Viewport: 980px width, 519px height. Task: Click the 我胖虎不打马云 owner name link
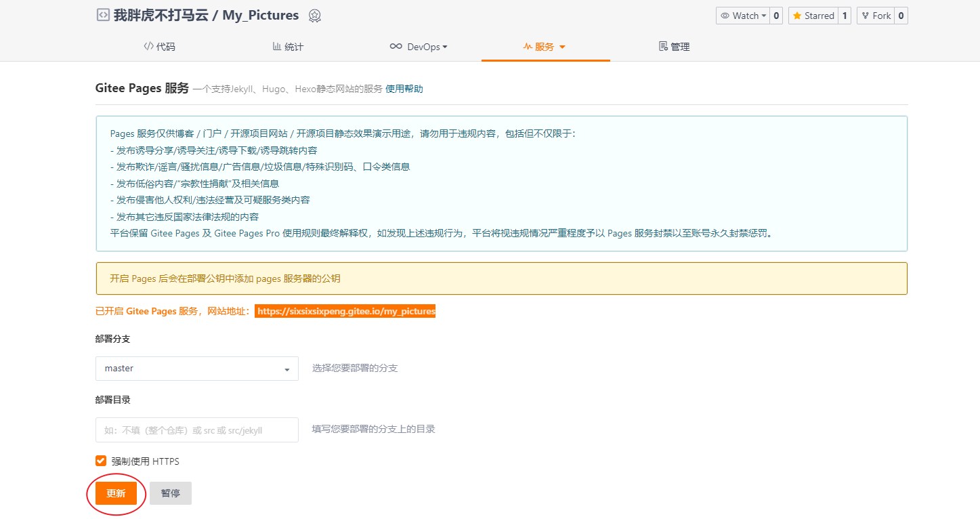click(x=161, y=15)
